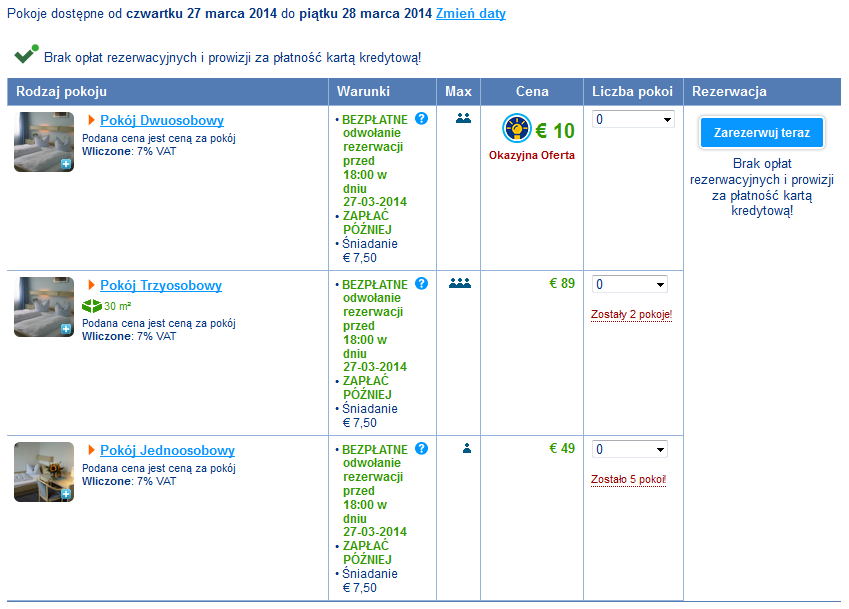Click help icon in Pokój Trzyosobowy conditions

[x=421, y=283]
